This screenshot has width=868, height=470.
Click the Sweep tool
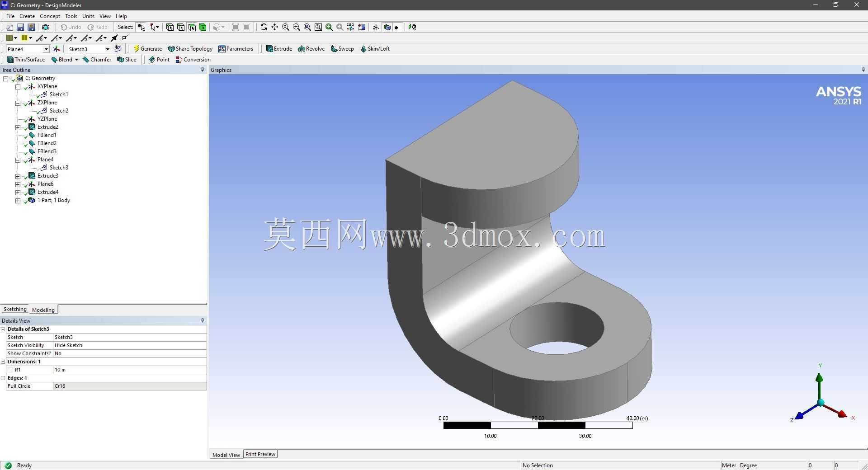pos(342,49)
